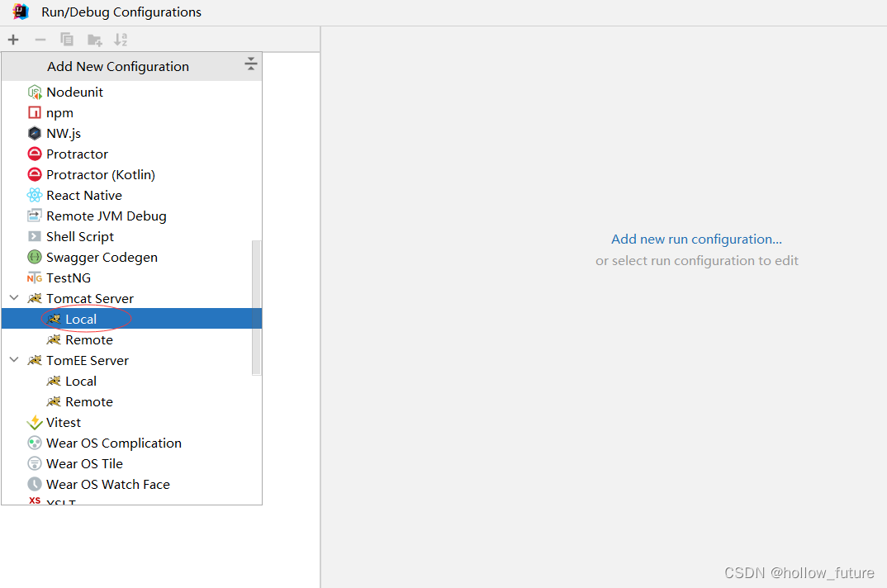The image size is (887, 588).
Task: Click the Wear OS Complication icon
Action: click(x=35, y=443)
